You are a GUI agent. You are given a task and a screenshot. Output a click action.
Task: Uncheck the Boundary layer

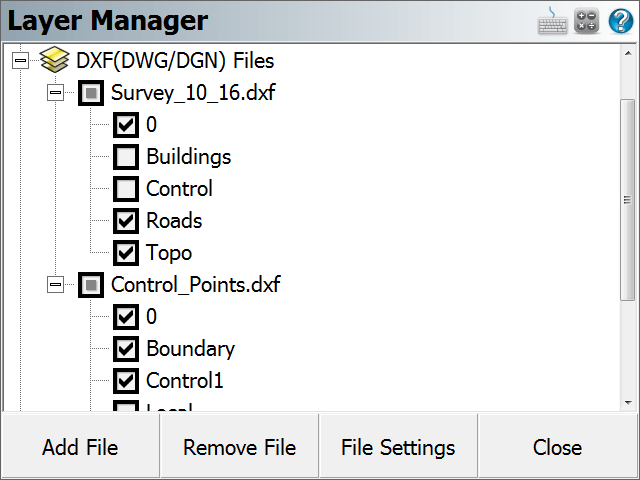(126, 349)
